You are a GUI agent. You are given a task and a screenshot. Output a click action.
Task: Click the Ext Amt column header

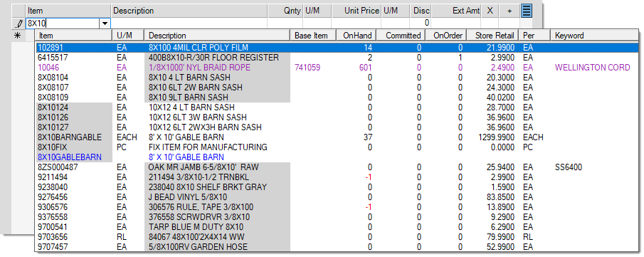[x=456, y=11]
